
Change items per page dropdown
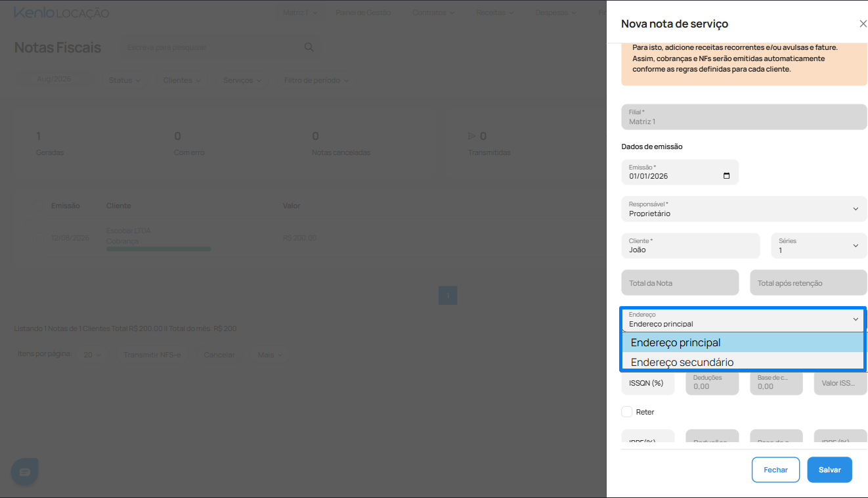(x=93, y=355)
